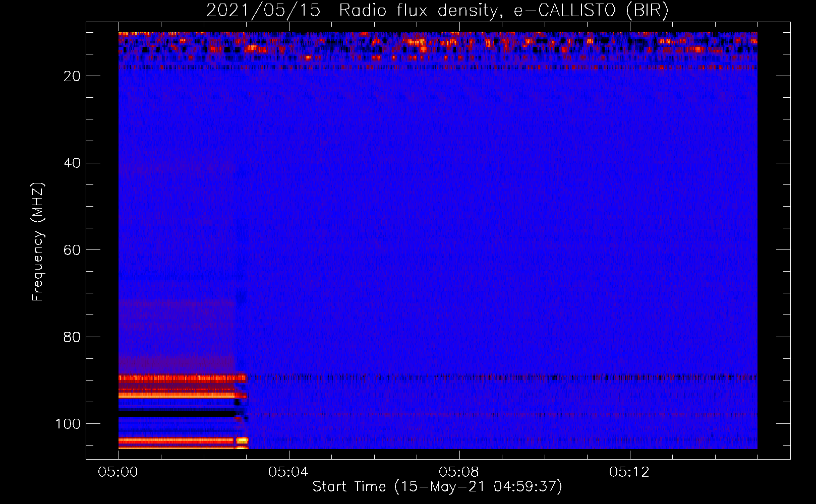Click the 40 MHz frequency tick label
Viewport: 816px width, 504px height.
[72, 163]
